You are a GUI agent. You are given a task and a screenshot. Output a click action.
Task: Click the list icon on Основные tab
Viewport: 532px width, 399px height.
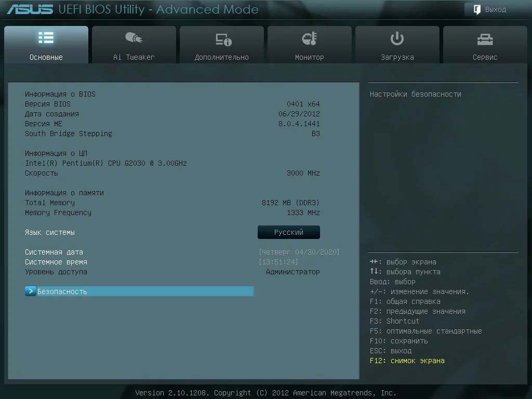[46, 37]
